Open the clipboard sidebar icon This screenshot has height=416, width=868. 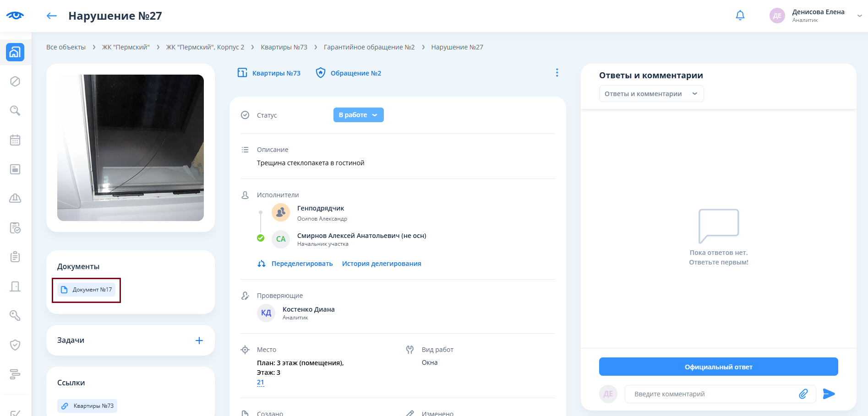(x=15, y=257)
